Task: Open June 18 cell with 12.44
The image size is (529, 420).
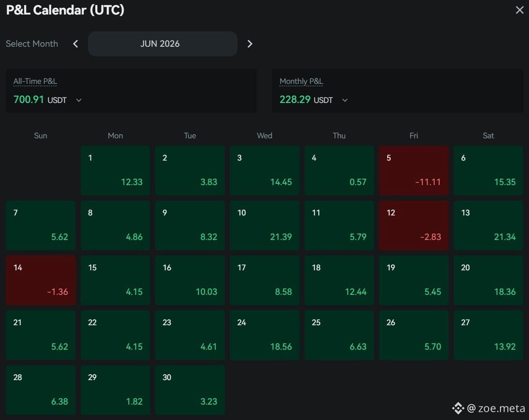Action: point(339,280)
